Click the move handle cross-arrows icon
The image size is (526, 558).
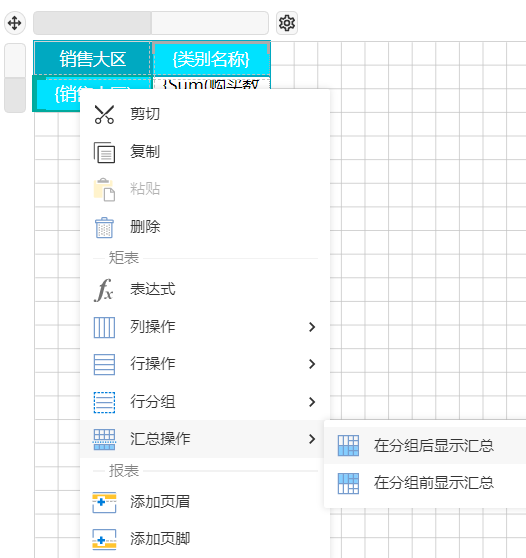pyautogui.click(x=15, y=23)
